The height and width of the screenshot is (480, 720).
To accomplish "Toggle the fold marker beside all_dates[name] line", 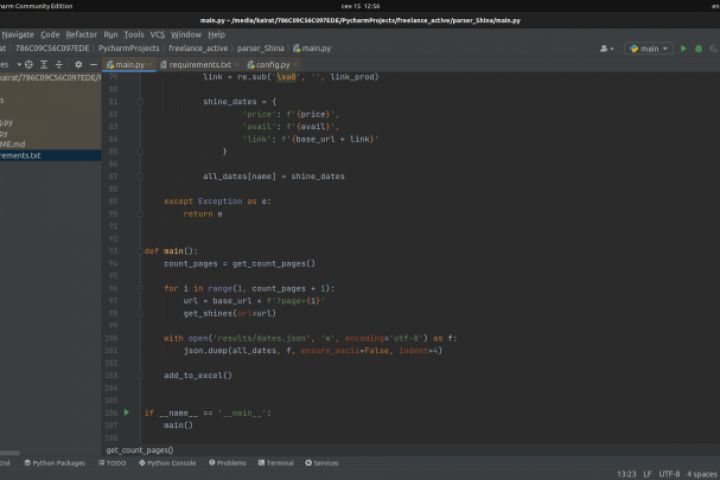I will 141,176.
